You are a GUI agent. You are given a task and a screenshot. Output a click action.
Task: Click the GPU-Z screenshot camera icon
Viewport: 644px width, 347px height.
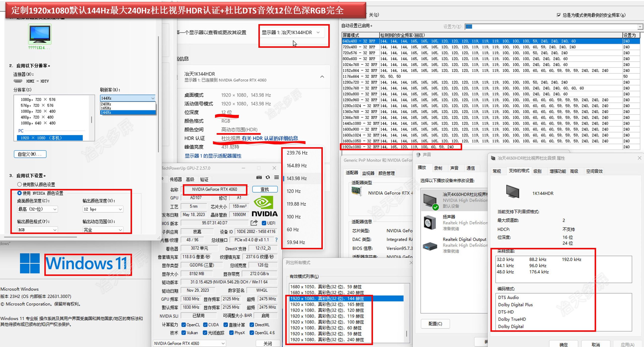pyautogui.click(x=259, y=178)
